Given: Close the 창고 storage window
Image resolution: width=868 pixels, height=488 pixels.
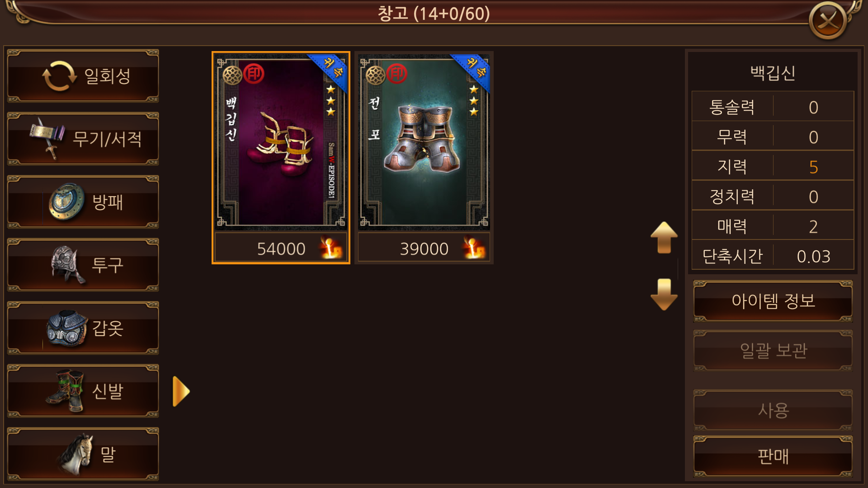Looking at the screenshot, I should coord(828,20).
